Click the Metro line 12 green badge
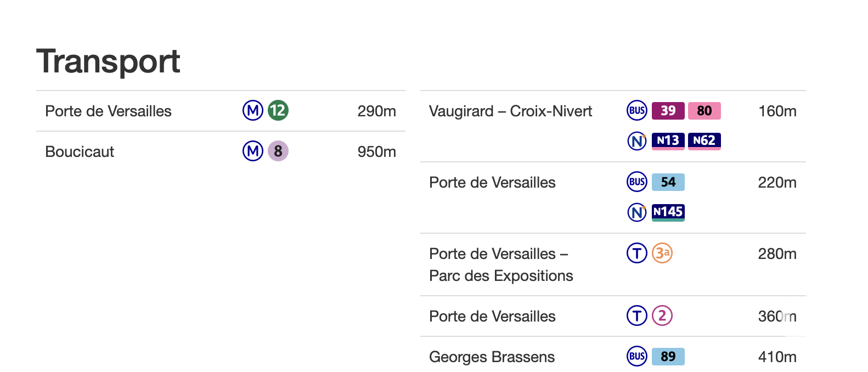The width and height of the screenshot is (868, 372). tap(278, 111)
